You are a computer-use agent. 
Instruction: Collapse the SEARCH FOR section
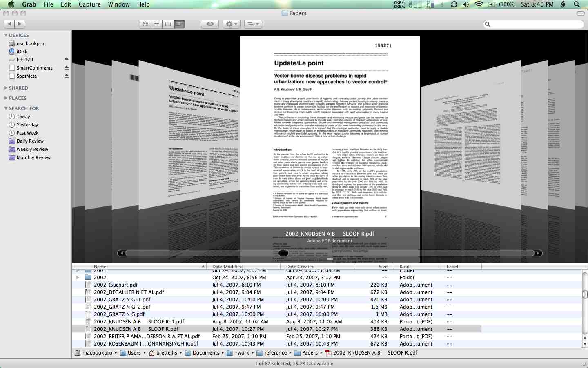6,108
